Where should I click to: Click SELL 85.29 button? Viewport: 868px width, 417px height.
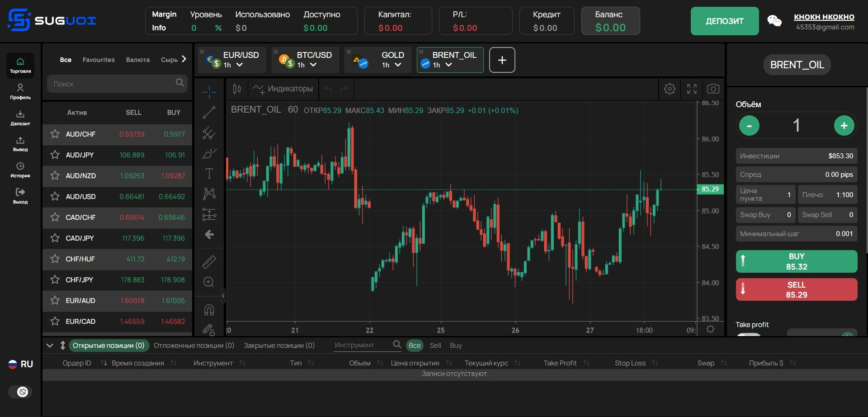point(797,289)
